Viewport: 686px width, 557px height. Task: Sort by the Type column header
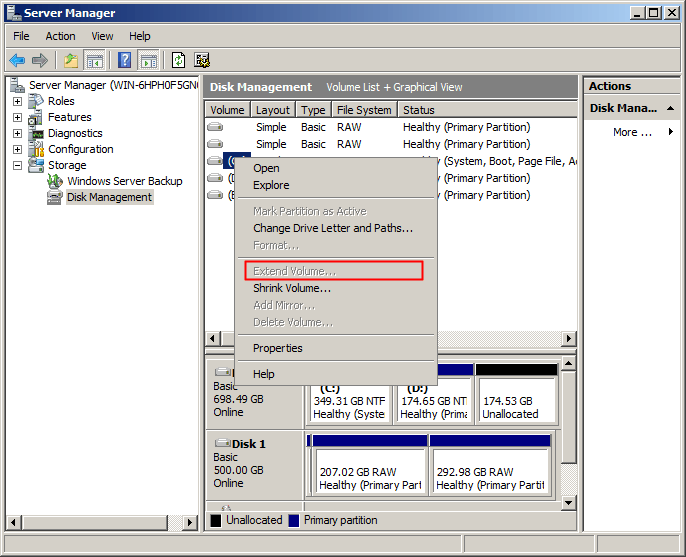313,110
